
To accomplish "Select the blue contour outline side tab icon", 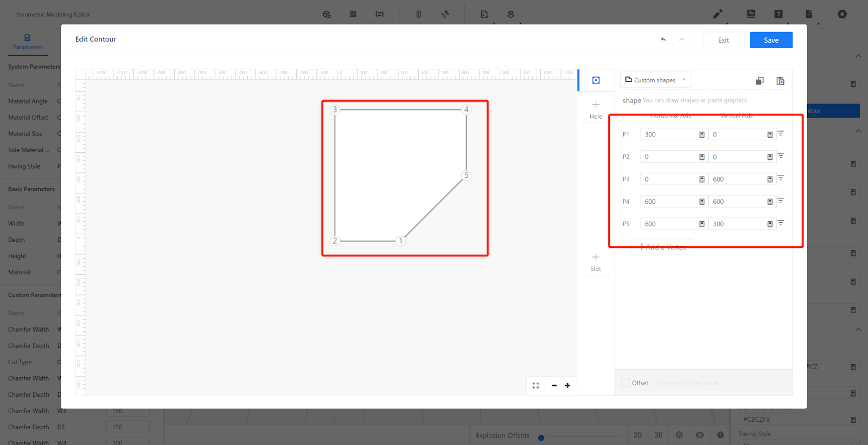I will coord(596,80).
